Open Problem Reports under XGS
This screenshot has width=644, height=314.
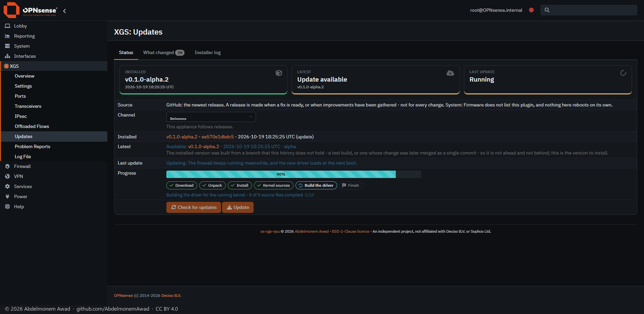tap(54, 146)
